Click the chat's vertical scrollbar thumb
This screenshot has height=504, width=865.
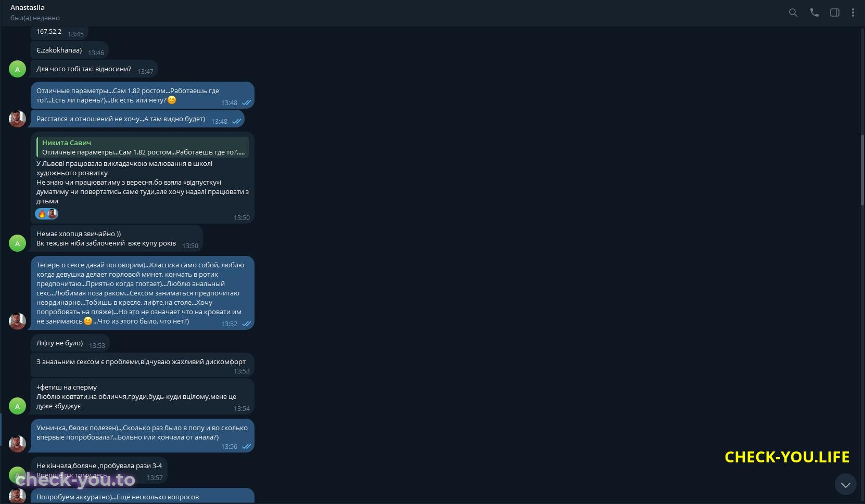[862, 170]
